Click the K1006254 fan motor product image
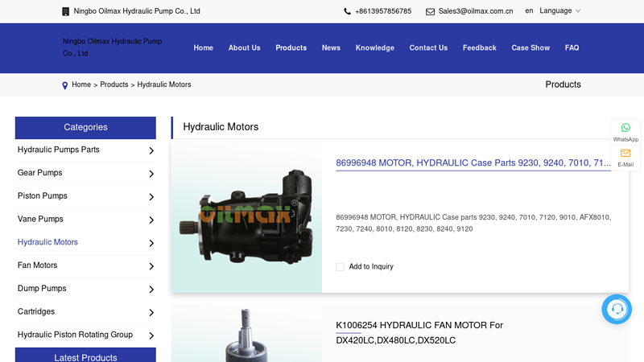The width and height of the screenshot is (644, 362). coord(246,334)
